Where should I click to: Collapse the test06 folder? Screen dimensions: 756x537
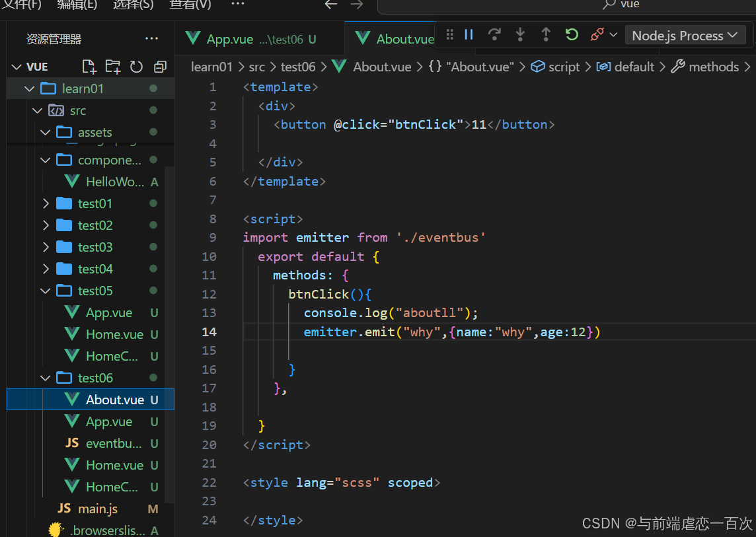(46, 378)
